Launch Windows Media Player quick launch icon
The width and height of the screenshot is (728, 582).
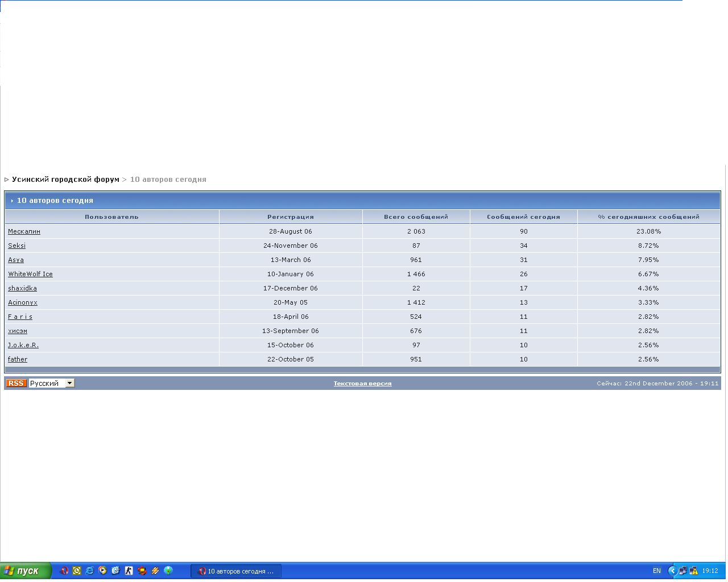[x=103, y=571]
